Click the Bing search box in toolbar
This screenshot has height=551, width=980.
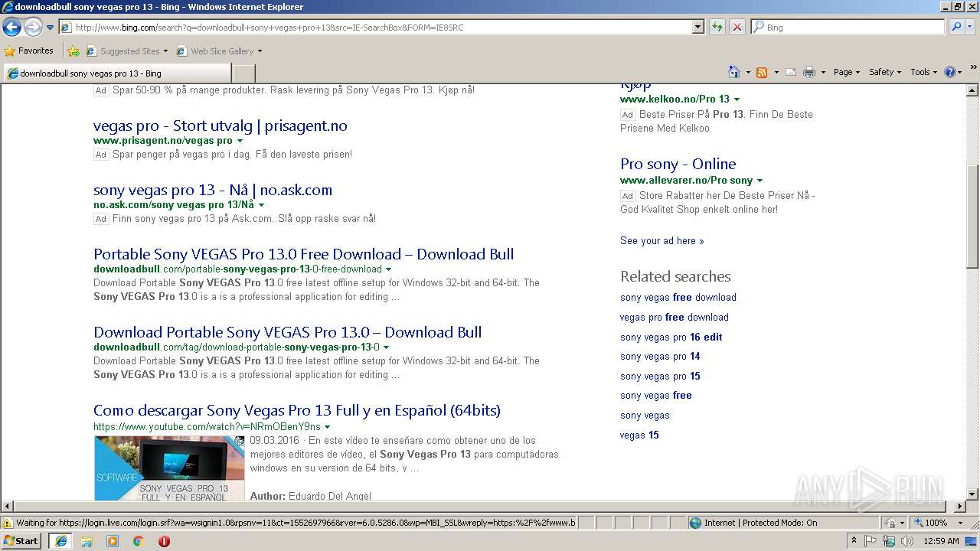tap(848, 27)
